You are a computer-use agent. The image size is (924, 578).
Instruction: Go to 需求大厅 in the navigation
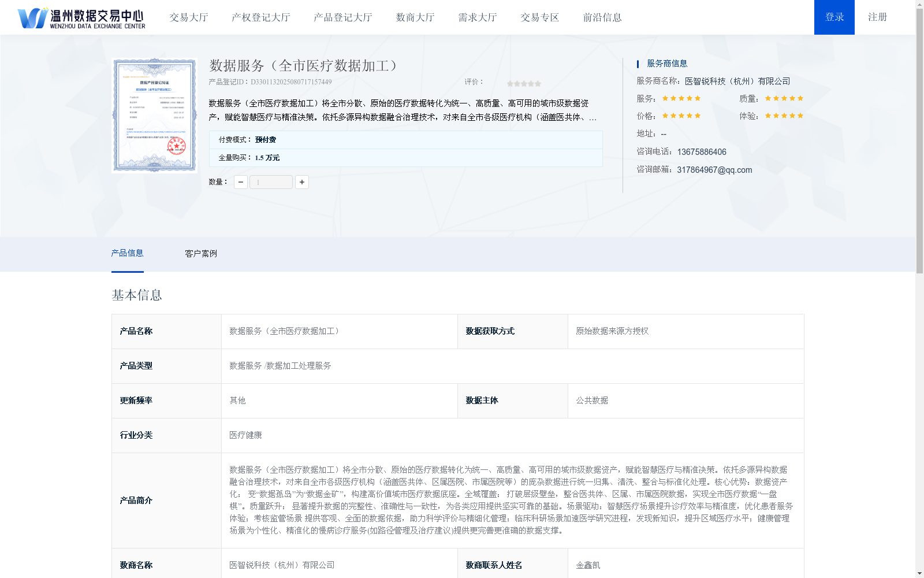478,17
